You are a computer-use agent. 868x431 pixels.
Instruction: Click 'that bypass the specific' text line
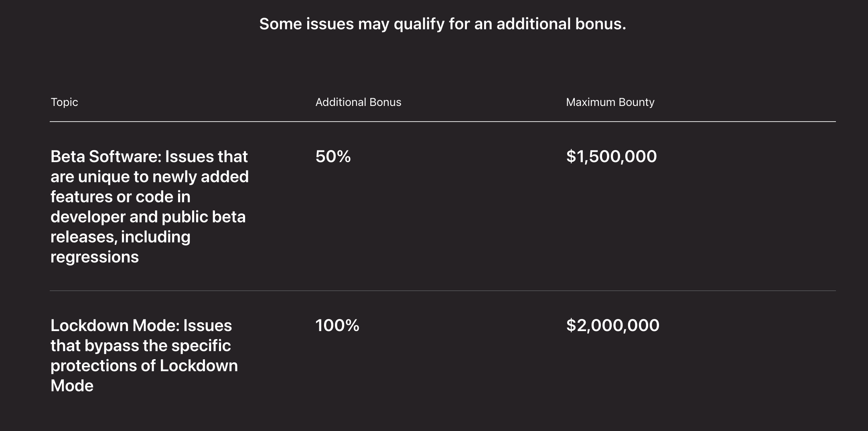140,346
